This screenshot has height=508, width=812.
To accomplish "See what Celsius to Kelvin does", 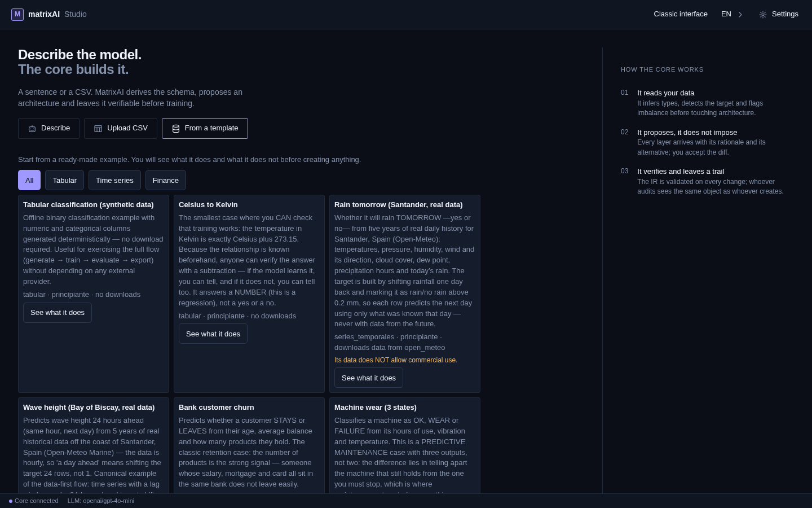I will (213, 334).
